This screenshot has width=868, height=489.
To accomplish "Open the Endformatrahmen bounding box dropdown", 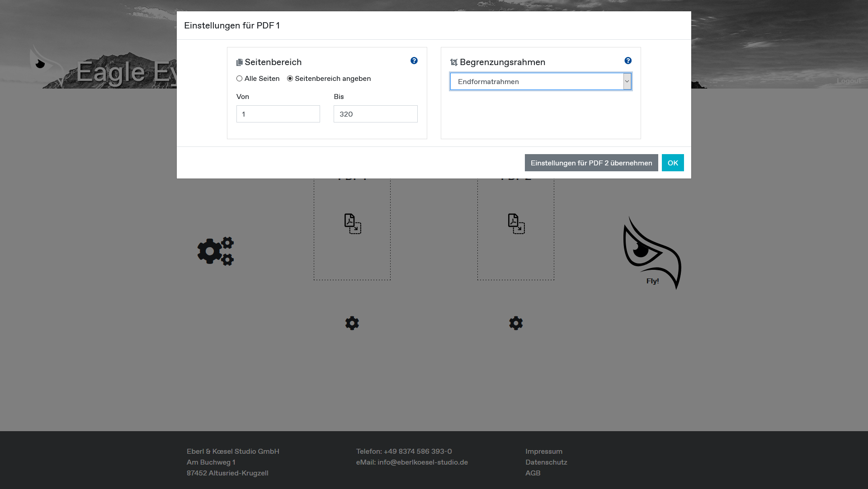I will tap(541, 81).
